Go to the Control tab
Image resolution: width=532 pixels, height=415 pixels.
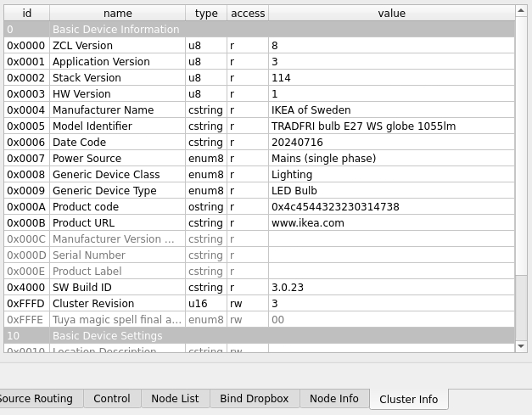111,399
